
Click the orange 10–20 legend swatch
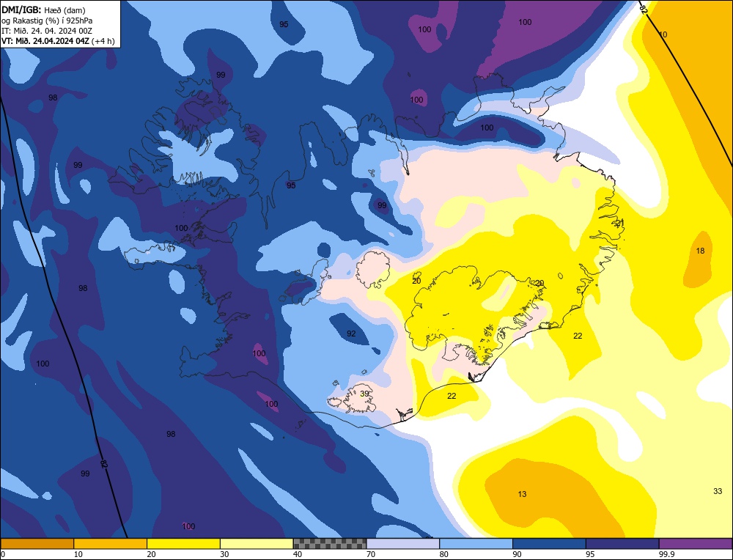tap(111, 543)
